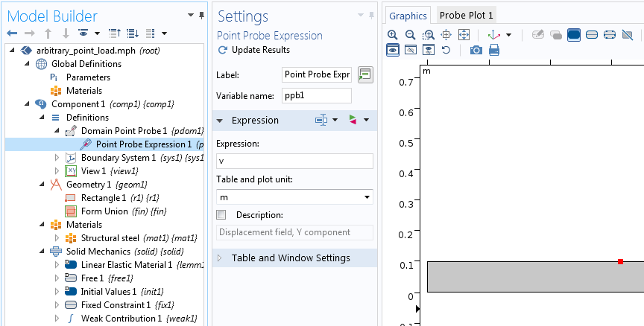
Task: Go back using the left arrow in Model Builder
Action: [11, 33]
